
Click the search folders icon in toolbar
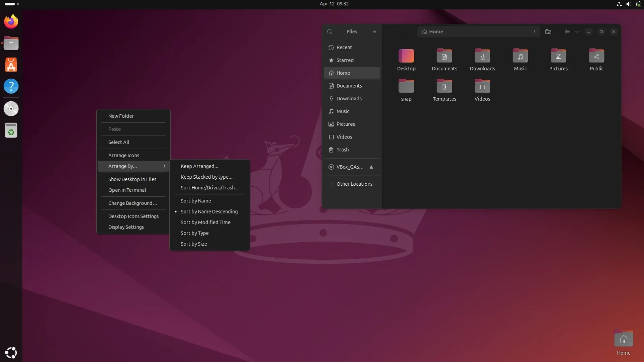point(548,32)
